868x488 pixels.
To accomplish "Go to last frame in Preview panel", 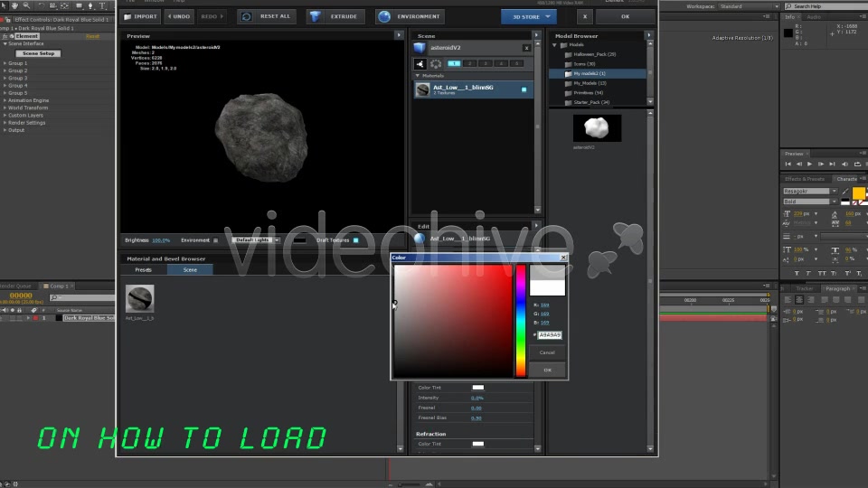I will coord(832,164).
